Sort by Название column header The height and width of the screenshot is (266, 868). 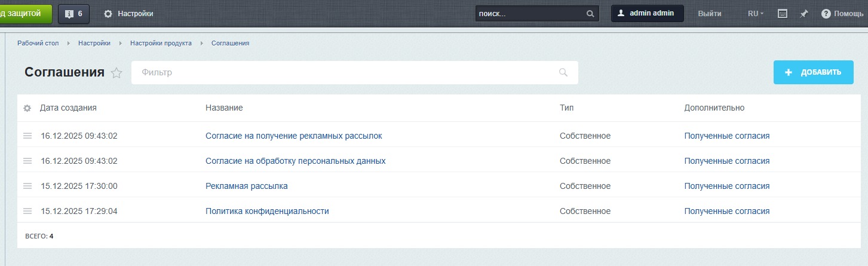pos(224,108)
